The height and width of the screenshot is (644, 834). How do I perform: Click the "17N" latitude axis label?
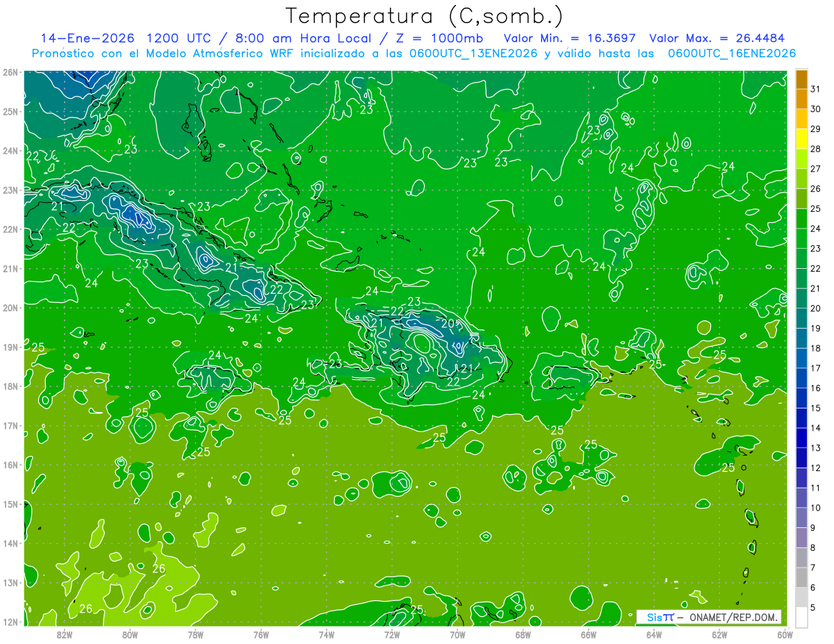pyautogui.click(x=10, y=425)
